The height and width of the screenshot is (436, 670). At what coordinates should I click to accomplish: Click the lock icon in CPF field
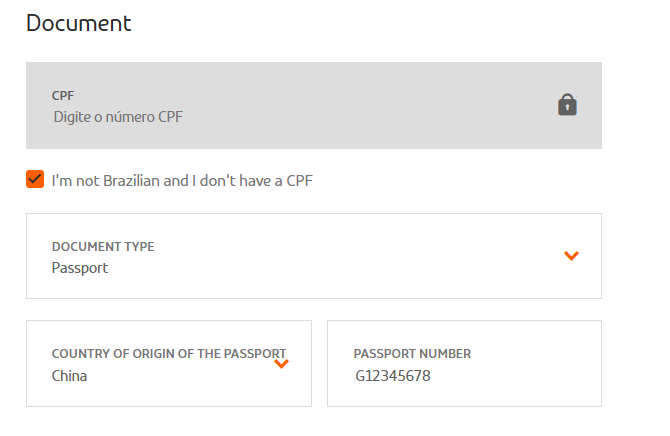coord(567,104)
